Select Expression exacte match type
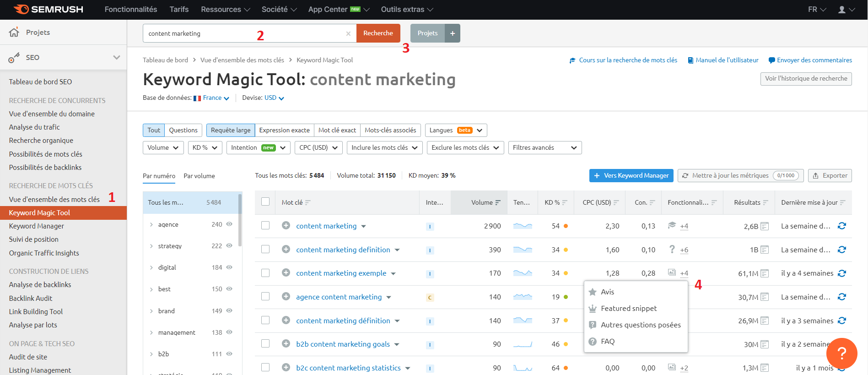Image resolution: width=868 pixels, height=375 pixels. 284,130
